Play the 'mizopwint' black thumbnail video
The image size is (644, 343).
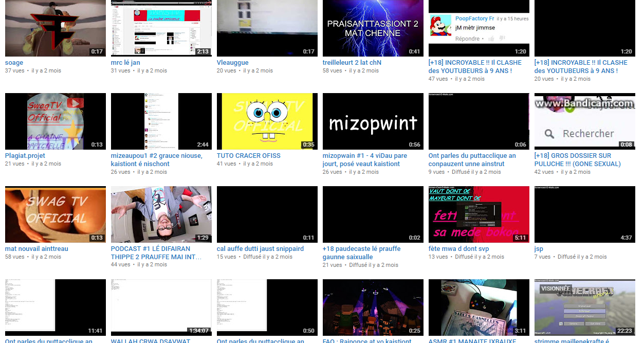coord(373,121)
